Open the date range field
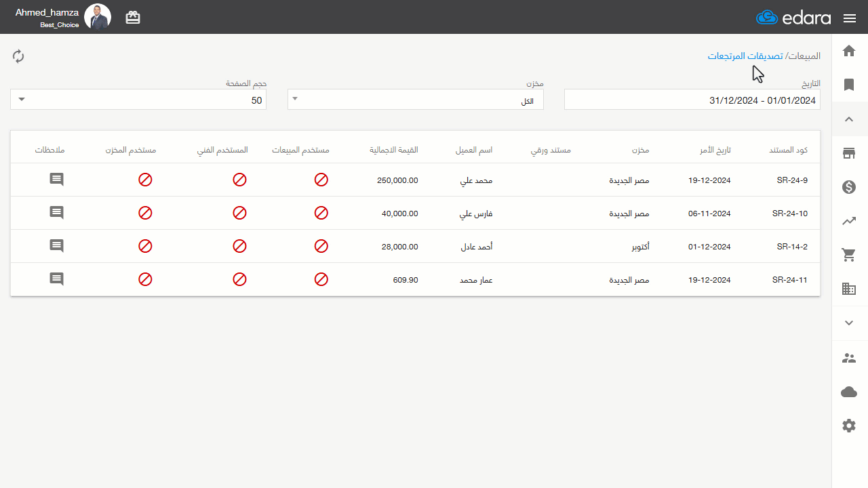868x488 pixels. 692,100
